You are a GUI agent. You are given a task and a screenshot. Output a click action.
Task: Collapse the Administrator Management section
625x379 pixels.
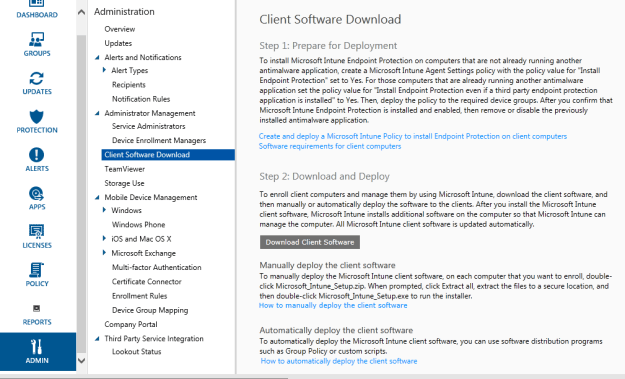click(97, 113)
